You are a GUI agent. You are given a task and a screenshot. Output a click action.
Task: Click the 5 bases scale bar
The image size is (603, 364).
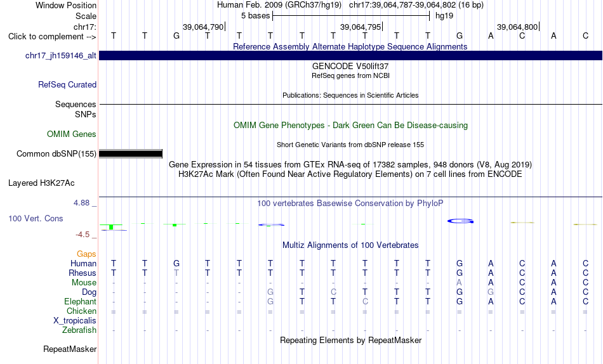351,16
